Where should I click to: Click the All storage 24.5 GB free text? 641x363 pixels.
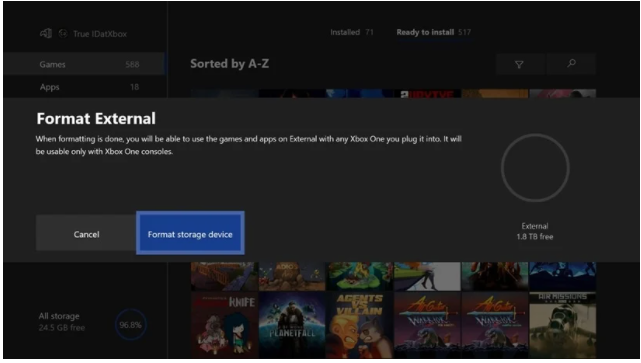coord(62,322)
